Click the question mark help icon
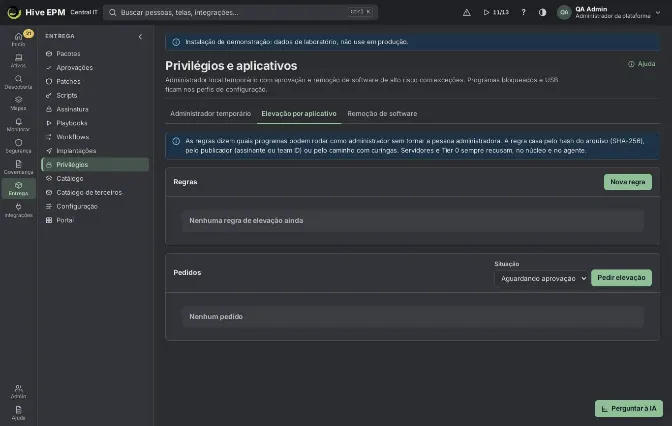Screen dimensions: 672x426 [523, 12]
